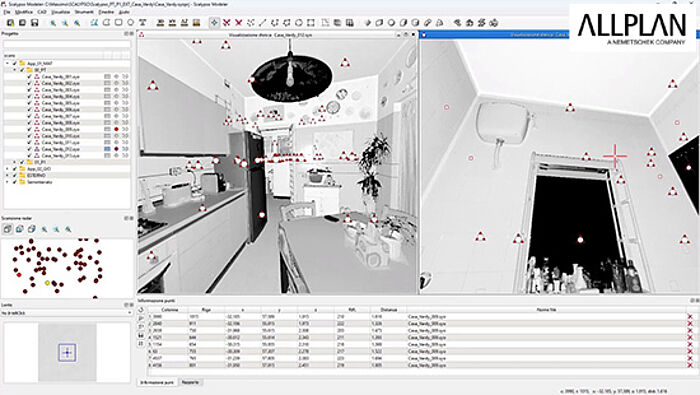Click the red crosshair cursor in right view
The height and width of the screenshot is (395, 700).
615,156
